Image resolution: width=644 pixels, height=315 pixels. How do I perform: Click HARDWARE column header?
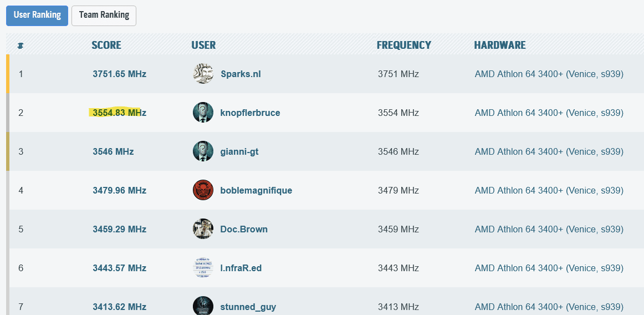tap(500, 45)
